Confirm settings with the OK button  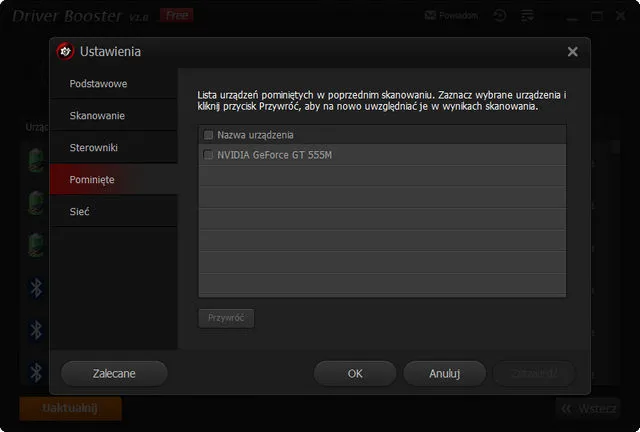point(355,373)
